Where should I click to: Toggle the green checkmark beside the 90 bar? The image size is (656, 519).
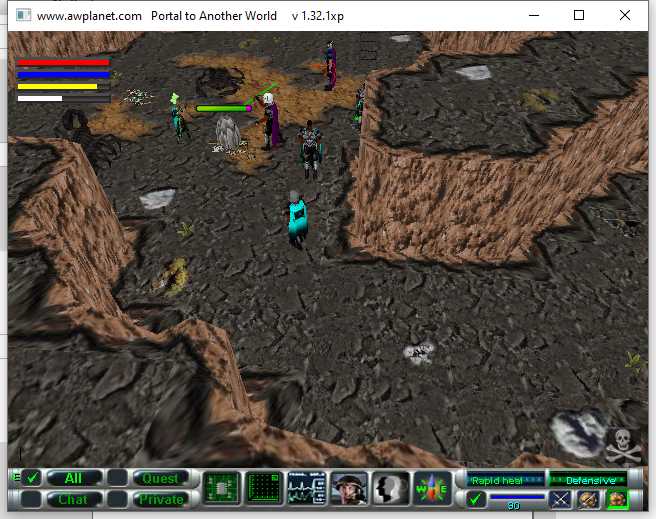point(477,498)
